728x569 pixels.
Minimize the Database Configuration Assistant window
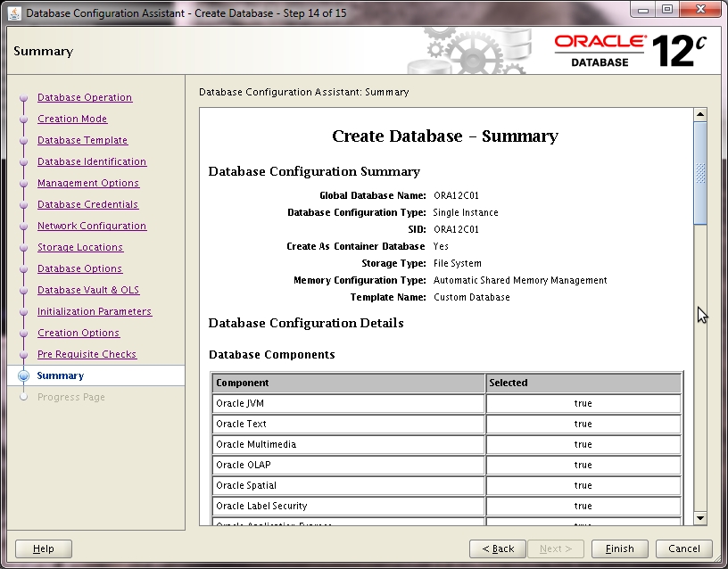[643, 10]
